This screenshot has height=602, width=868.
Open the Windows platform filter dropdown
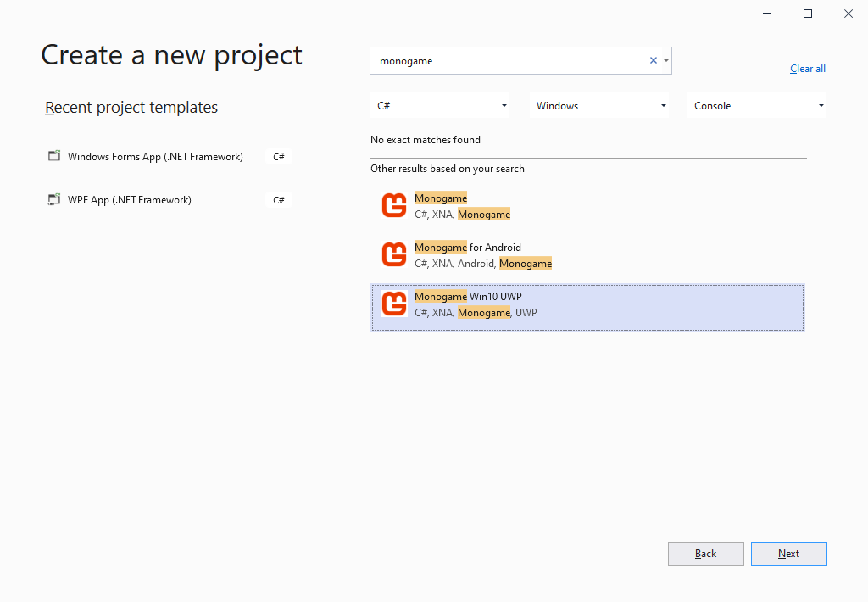pos(599,105)
